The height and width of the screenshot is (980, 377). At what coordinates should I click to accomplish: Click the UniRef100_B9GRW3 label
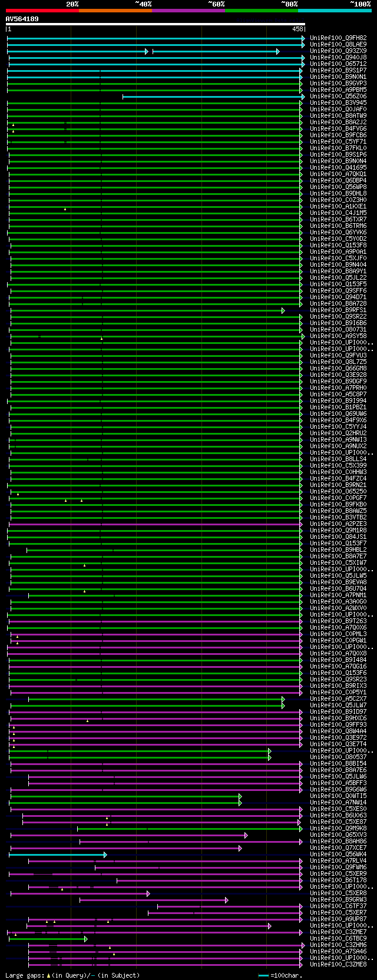[338, 900]
